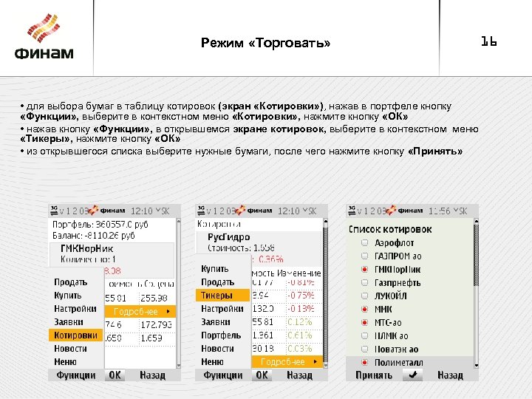Viewport: 532px width, 399px height.
Task: Tap Назад softkey on the Котировки screen
Action: click(x=299, y=375)
